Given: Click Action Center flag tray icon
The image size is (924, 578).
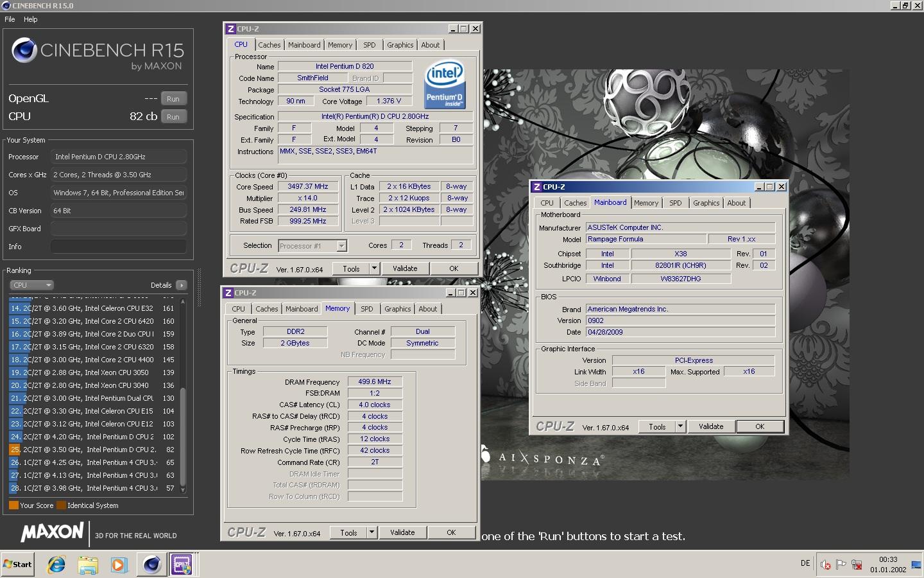Looking at the screenshot, I should pos(841,565).
